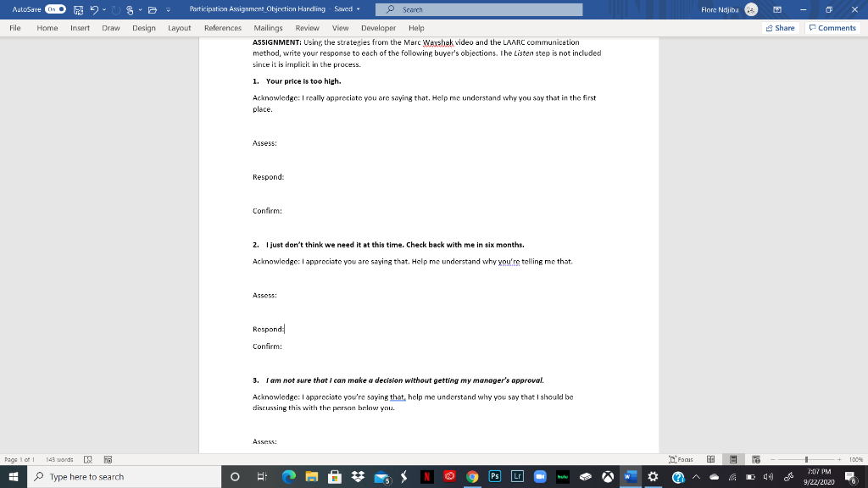Open the Comments pane
Viewport: 868px width, 488px height.
point(832,27)
